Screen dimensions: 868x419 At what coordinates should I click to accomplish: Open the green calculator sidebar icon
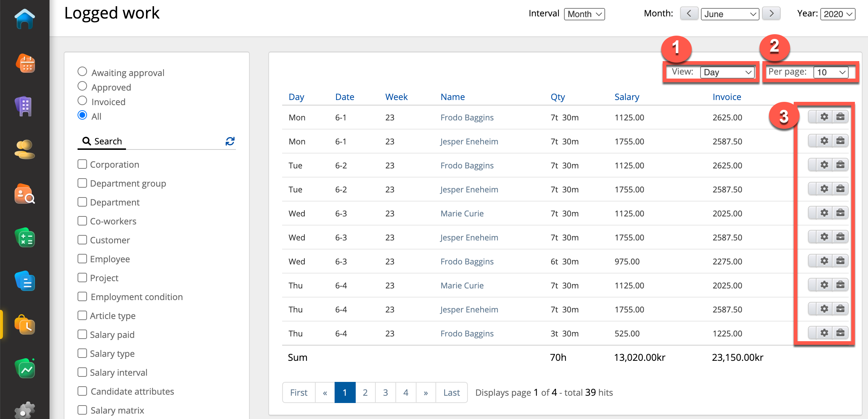[x=25, y=238]
